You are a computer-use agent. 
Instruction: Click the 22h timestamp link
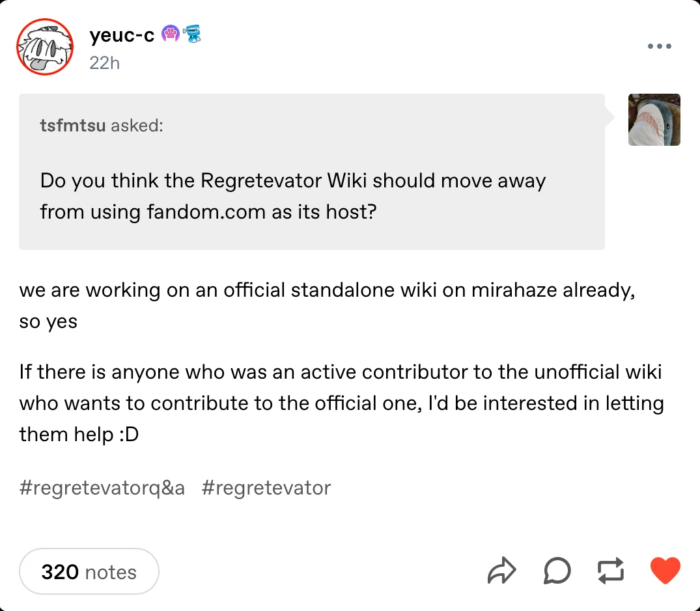pyautogui.click(x=104, y=63)
